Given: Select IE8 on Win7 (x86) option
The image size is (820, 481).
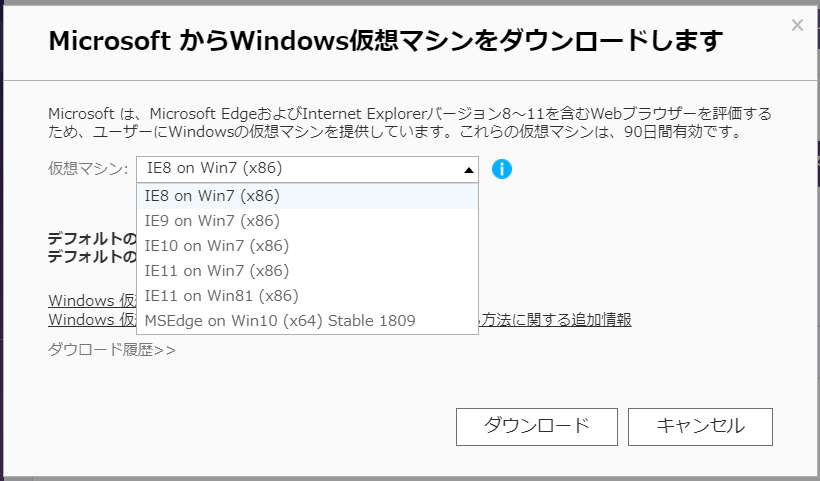Looking at the screenshot, I should click(307, 196).
